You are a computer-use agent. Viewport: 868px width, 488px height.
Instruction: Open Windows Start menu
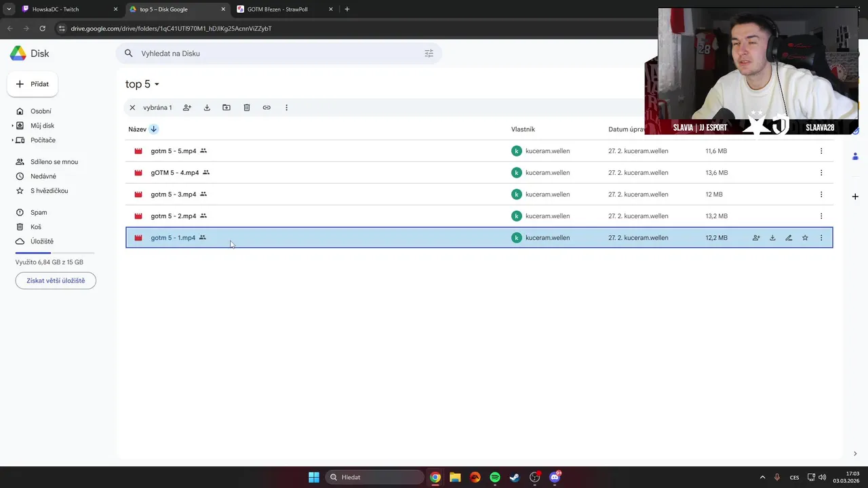[314, 477]
